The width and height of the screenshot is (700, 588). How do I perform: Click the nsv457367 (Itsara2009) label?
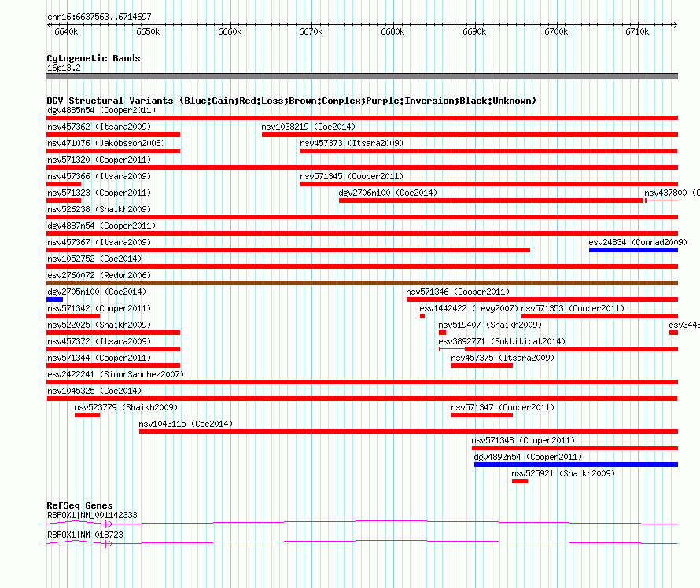click(99, 242)
